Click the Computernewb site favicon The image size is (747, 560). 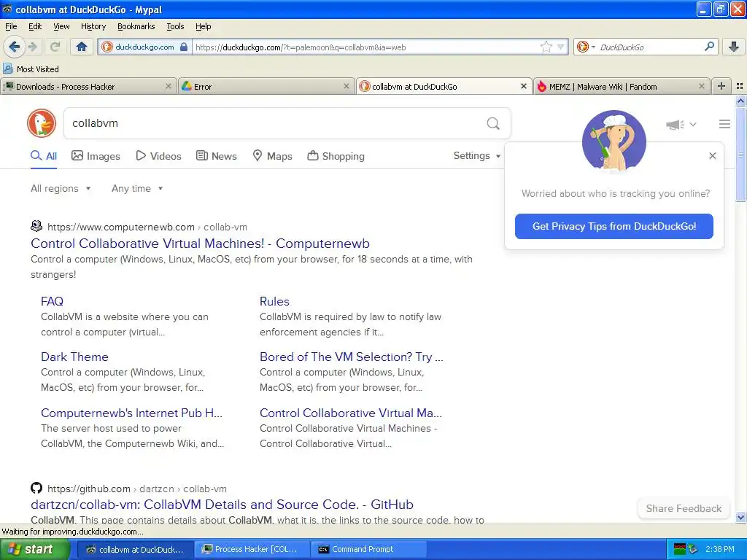tap(36, 226)
